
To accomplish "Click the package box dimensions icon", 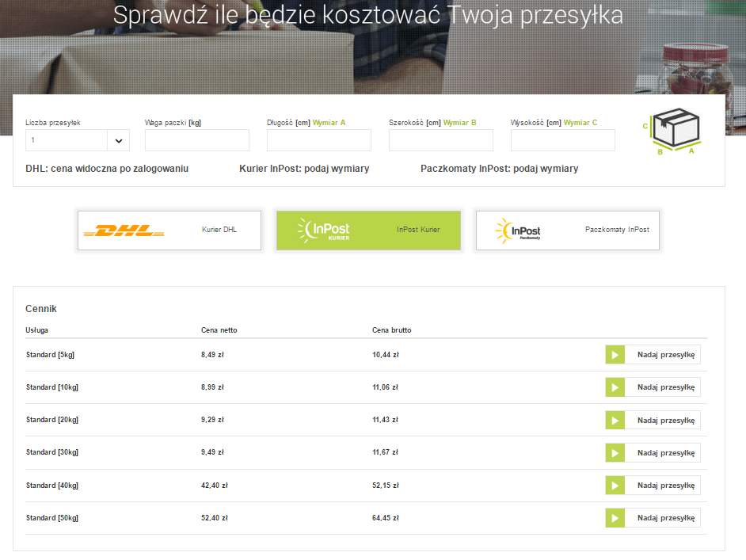I will pos(674,131).
